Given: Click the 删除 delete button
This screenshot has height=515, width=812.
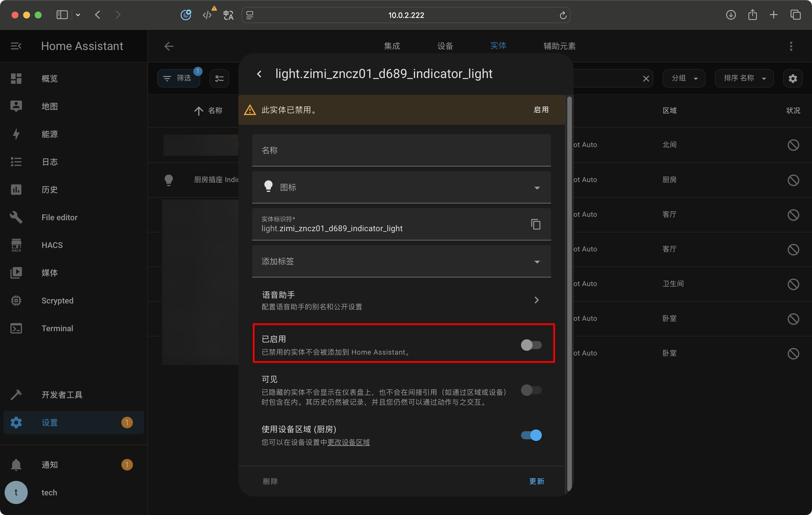Looking at the screenshot, I should [270, 481].
